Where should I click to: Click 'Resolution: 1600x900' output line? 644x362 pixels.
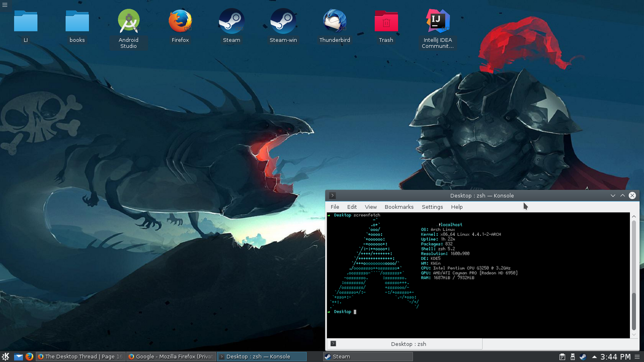pos(445,253)
